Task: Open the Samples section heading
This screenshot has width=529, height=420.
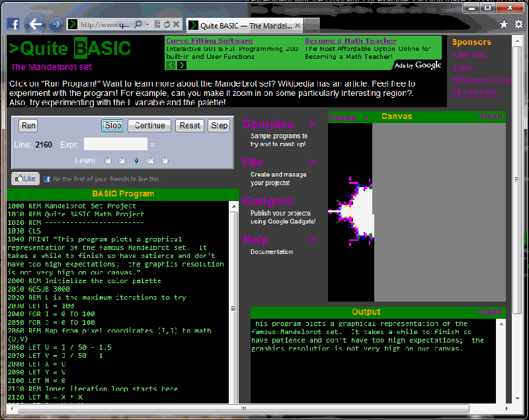Action: (x=268, y=124)
